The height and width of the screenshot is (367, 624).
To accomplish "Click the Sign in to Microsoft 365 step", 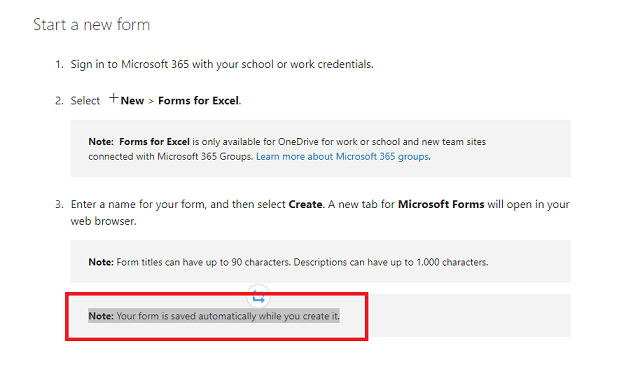I will [x=222, y=64].
